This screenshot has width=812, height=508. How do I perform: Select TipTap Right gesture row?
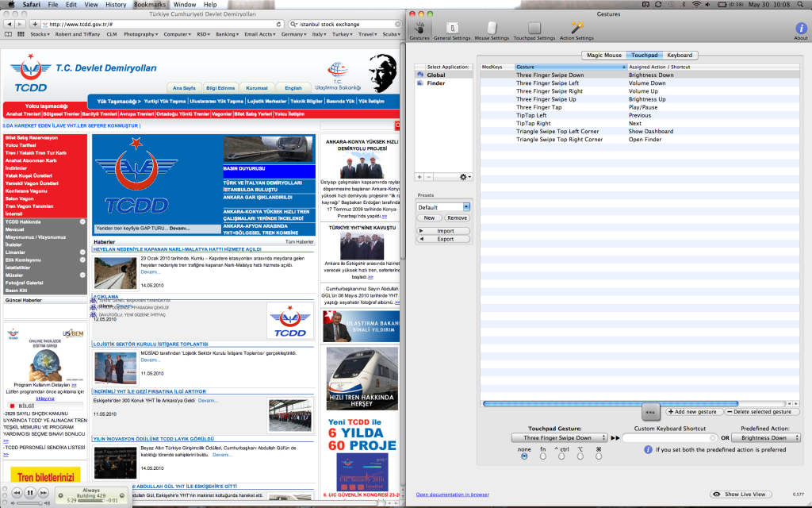tap(639, 123)
